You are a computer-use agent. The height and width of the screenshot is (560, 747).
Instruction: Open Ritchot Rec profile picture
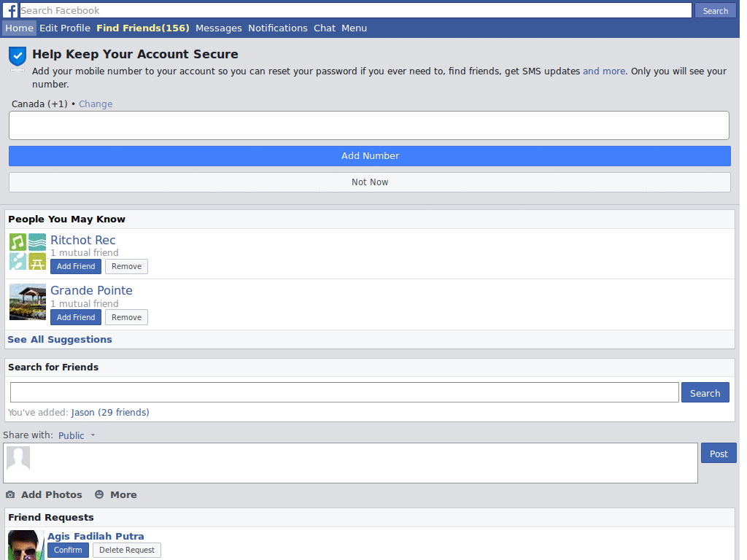coord(28,252)
